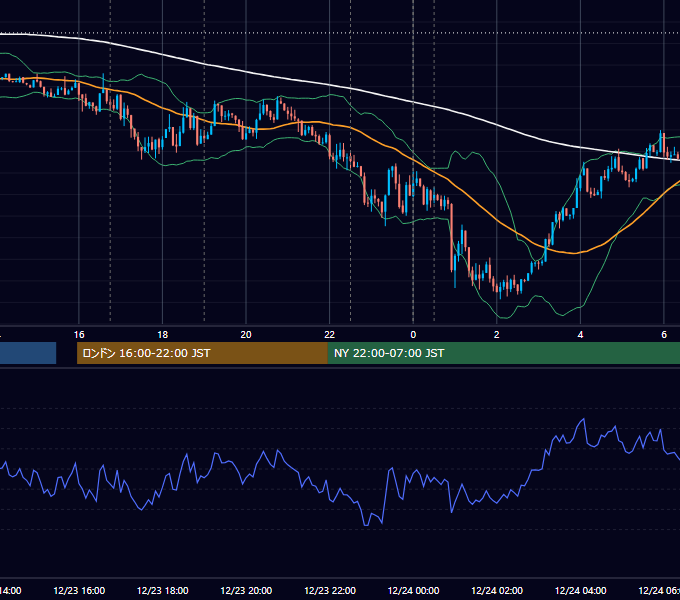680x600 pixels.
Task: Click the NY 22:00-07:00 JST session bar
Action: coord(503,353)
